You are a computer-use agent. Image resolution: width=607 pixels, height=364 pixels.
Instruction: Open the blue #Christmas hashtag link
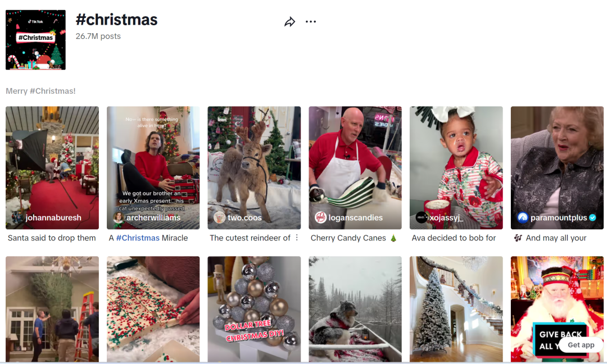[138, 238]
